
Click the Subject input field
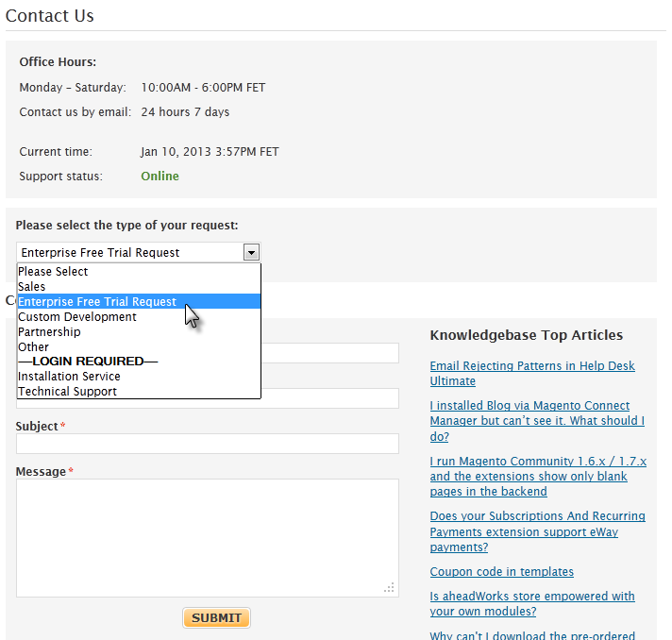pos(208,444)
